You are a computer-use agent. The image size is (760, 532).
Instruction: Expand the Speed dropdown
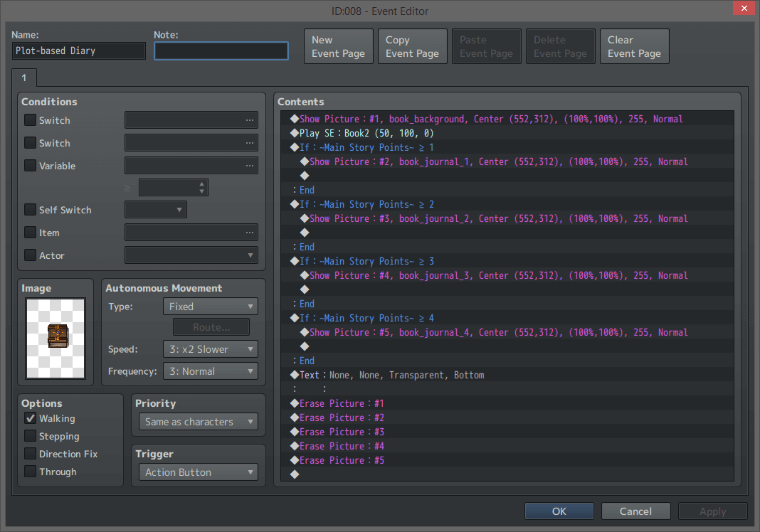click(210, 349)
